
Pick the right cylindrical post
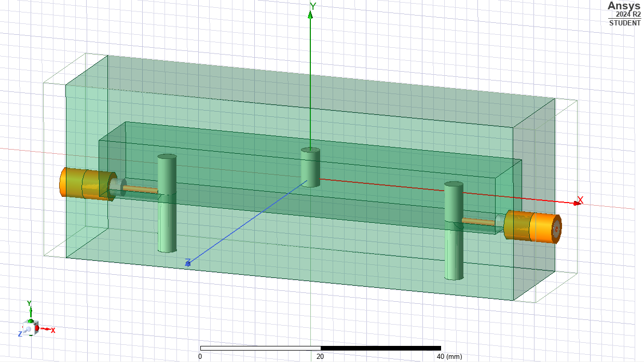tap(454, 231)
